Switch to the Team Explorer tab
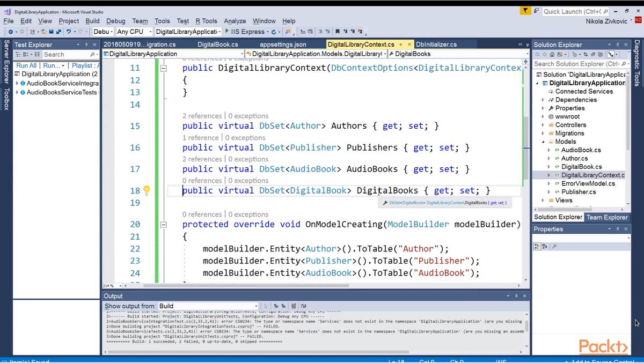This screenshot has width=644, height=363. (x=607, y=217)
